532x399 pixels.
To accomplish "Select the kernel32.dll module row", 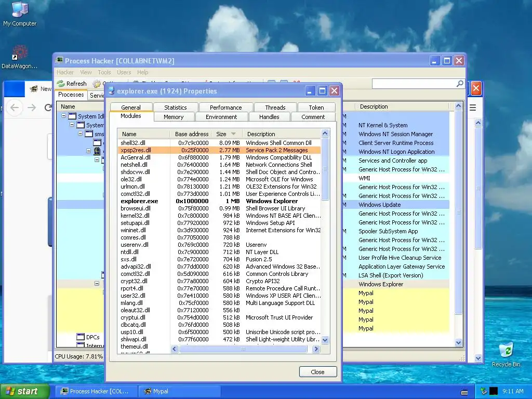I will pyautogui.click(x=219, y=216).
